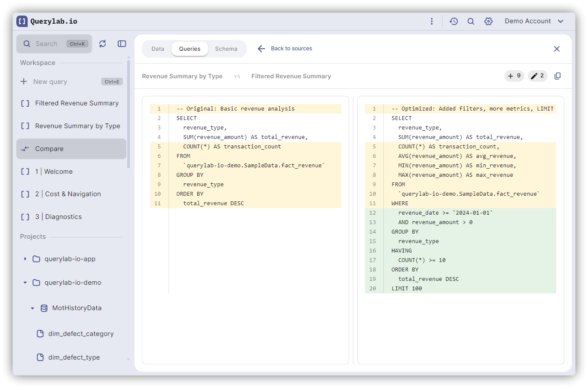This screenshot has height=388, width=588.
Task: Show the 2 modified lines badge
Action: click(537, 76)
